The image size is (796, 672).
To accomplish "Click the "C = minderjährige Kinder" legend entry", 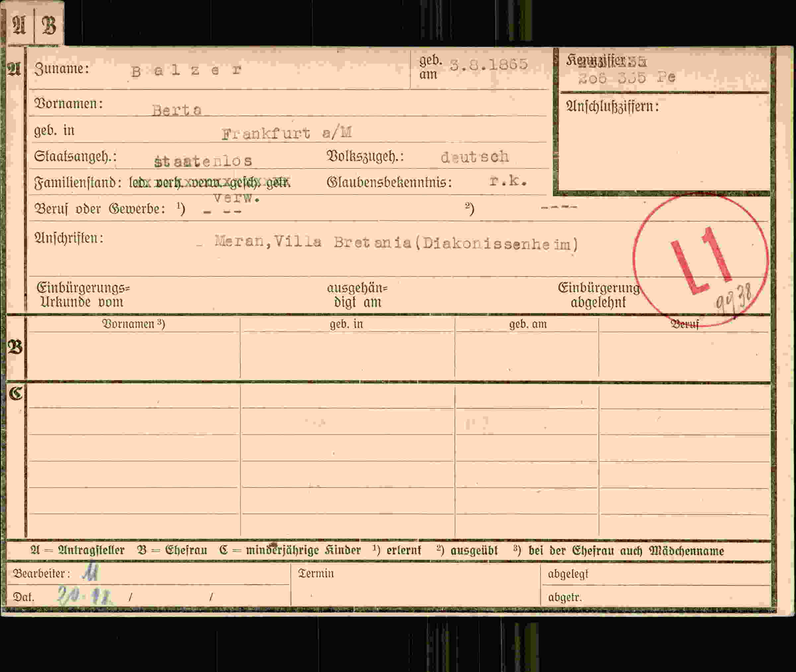I will coord(290,550).
